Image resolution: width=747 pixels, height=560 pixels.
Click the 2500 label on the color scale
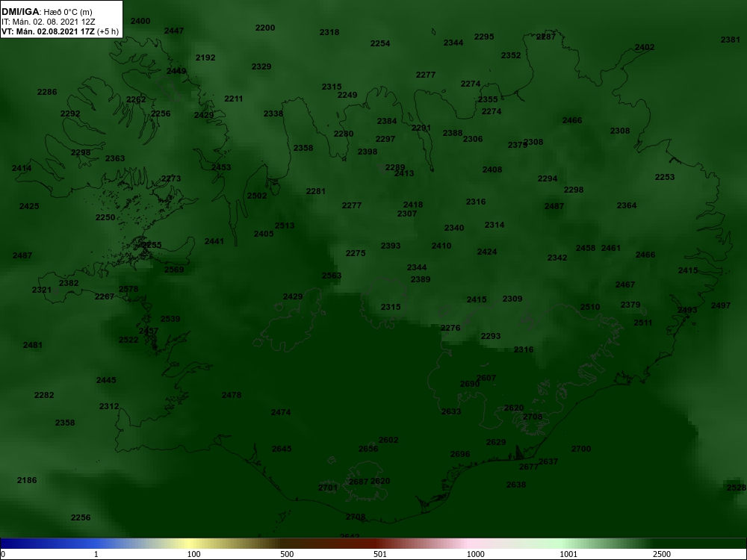tap(662, 554)
